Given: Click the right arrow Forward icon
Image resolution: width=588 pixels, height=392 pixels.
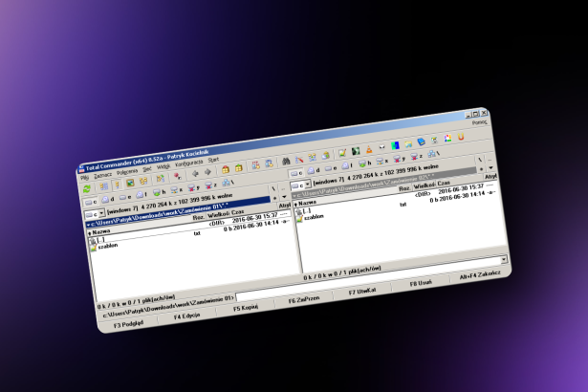Looking at the screenshot, I should click(x=208, y=172).
